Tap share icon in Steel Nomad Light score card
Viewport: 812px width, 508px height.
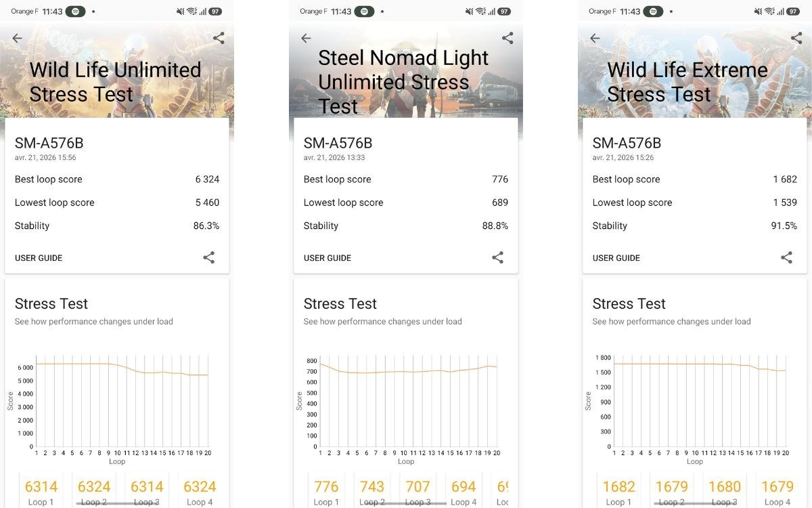point(497,257)
